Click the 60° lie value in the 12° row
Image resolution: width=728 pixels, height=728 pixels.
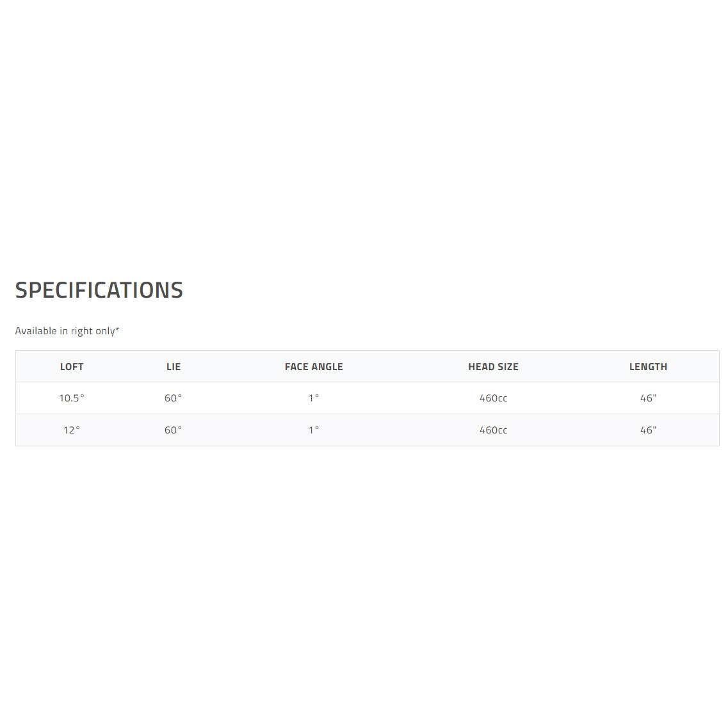(174, 430)
